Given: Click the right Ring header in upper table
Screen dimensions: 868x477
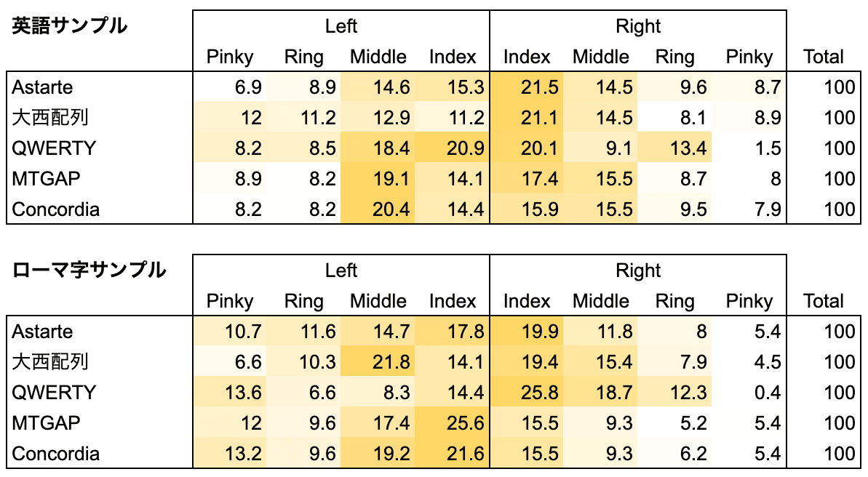Looking at the screenshot, I should point(674,57).
